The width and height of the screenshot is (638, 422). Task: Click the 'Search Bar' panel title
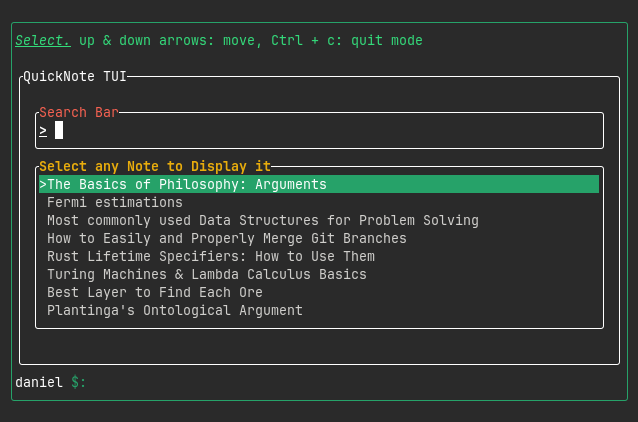(79, 112)
